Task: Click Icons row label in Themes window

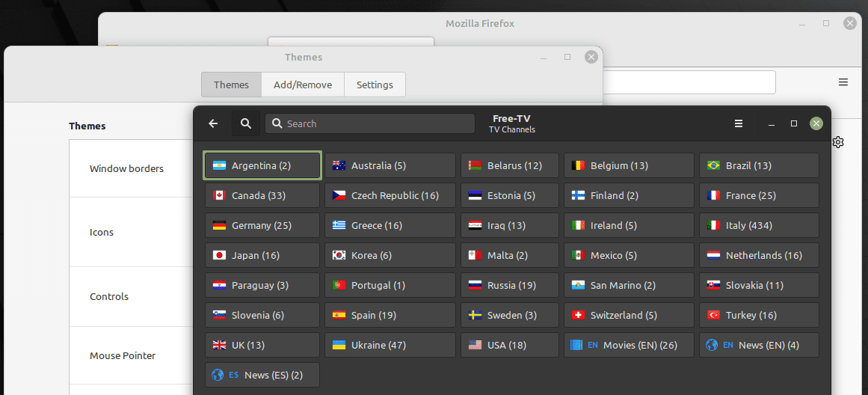Action: tap(101, 232)
